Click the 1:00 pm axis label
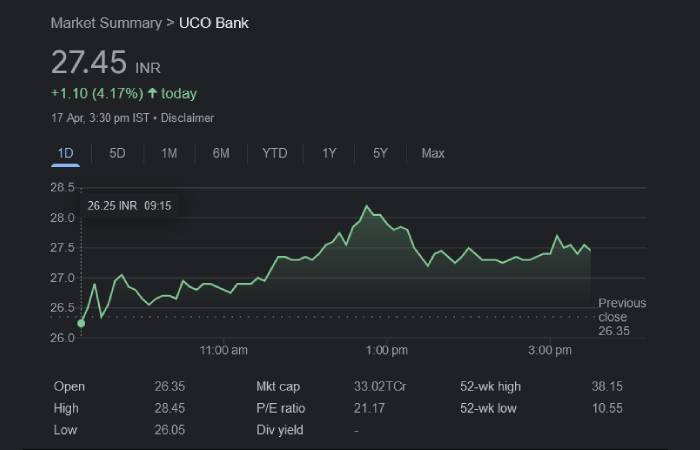The height and width of the screenshot is (450, 700). (x=387, y=350)
